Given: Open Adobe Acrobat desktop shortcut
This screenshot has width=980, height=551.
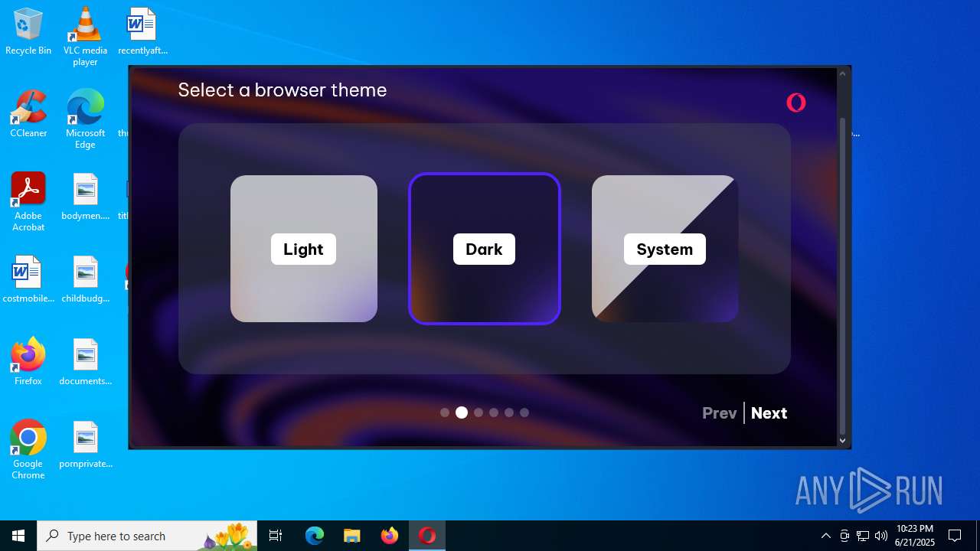Looking at the screenshot, I should [28, 202].
